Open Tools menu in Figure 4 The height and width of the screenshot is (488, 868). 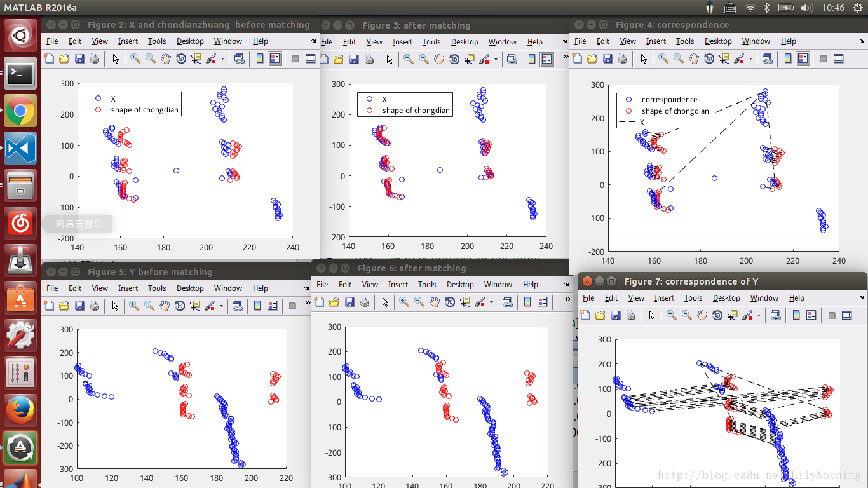tap(685, 41)
